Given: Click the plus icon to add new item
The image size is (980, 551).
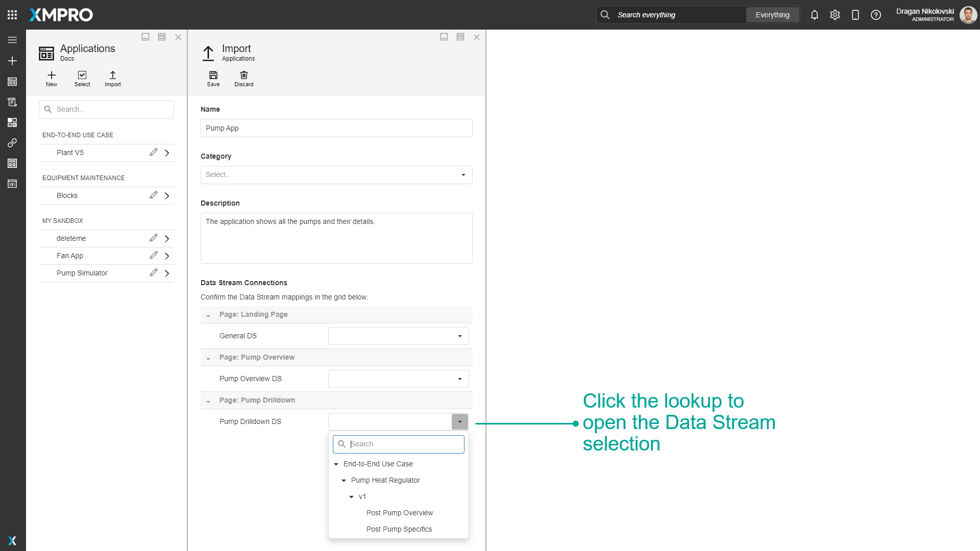Looking at the screenshot, I should tap(12, 60).
